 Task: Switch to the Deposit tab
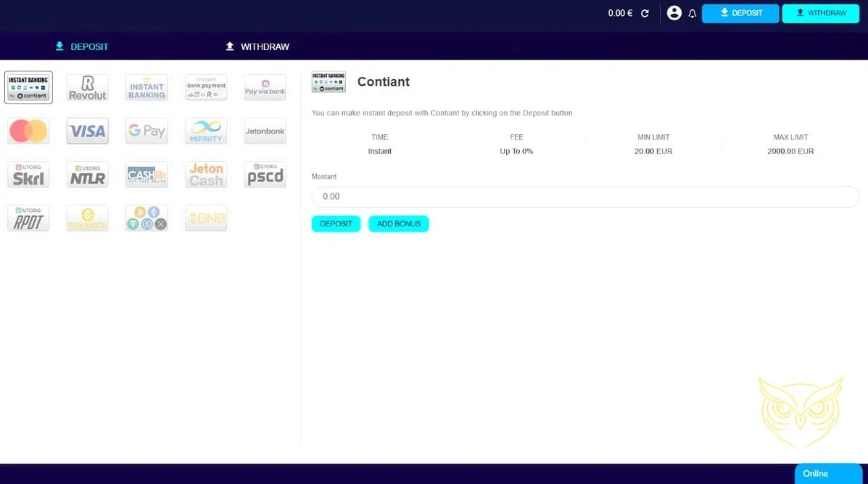(x=81, y=46)
